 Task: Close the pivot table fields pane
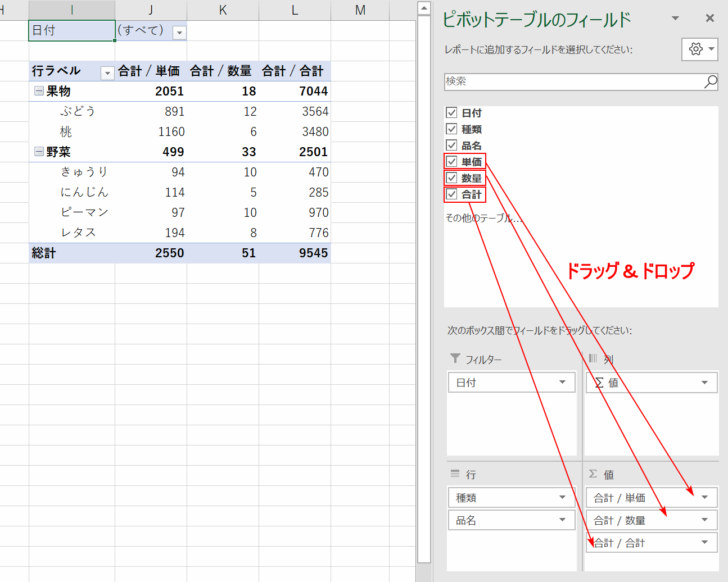tap(710, 19)
